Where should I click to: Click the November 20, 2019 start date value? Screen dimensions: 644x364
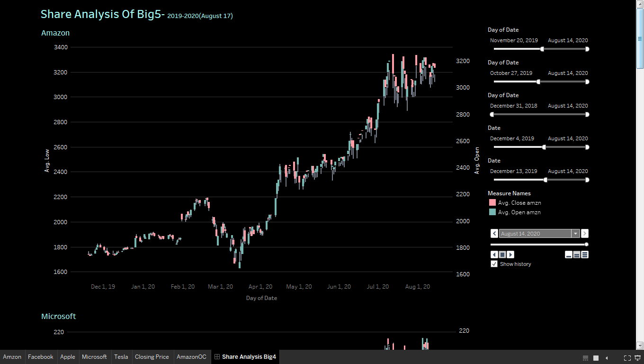pos(514,40)
